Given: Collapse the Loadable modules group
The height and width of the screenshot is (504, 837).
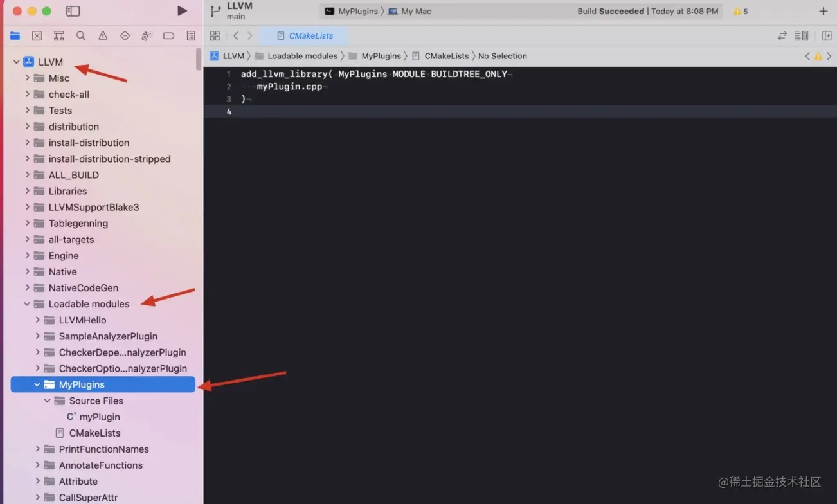Looking at the screenshot, I should coord(26,303).
